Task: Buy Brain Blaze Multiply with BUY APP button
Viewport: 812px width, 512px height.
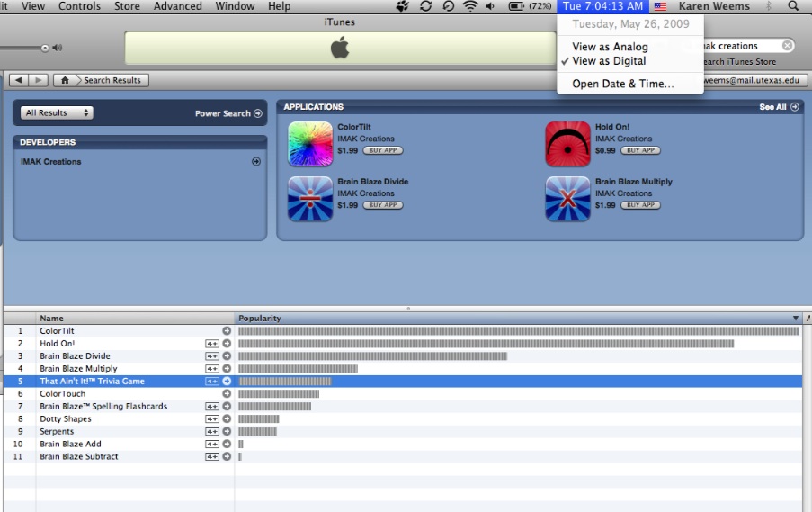Action: [x=640, y=205]
